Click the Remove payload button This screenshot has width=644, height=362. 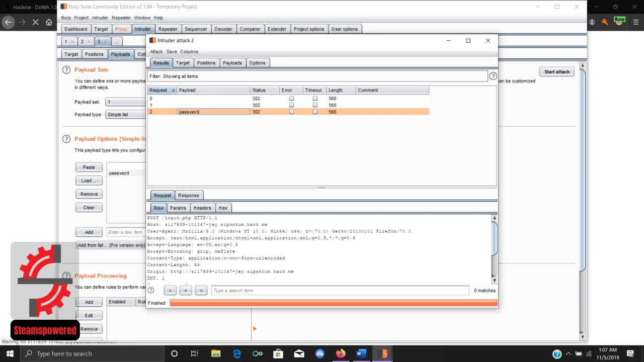point(89,194)
